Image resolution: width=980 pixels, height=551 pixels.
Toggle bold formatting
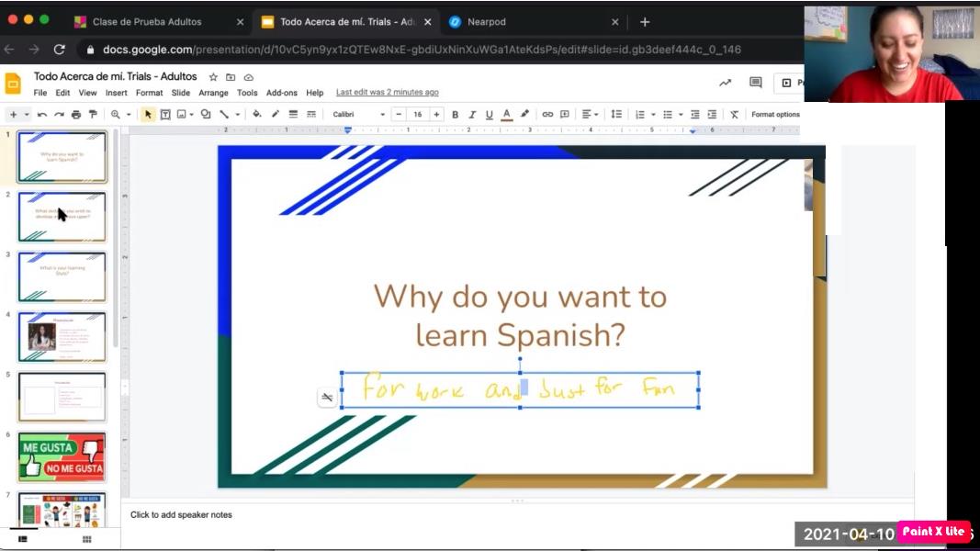pos(455,115)
